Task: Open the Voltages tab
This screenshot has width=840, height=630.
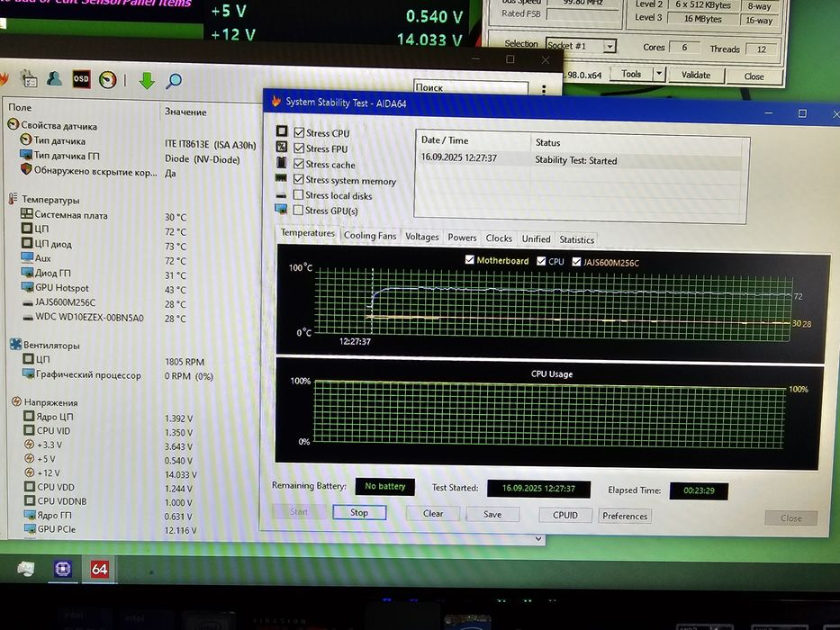Action: (x=421, y=236)
